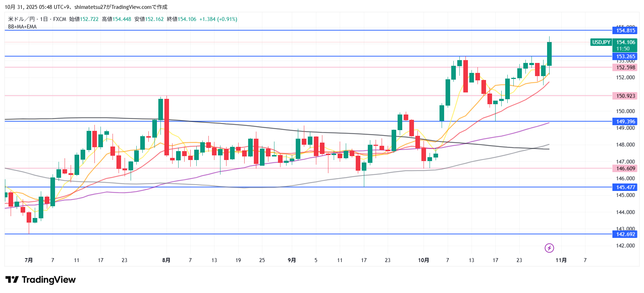Click the 11月 date axis label
Screen dimensions: 644x293
tap(561, 260)
